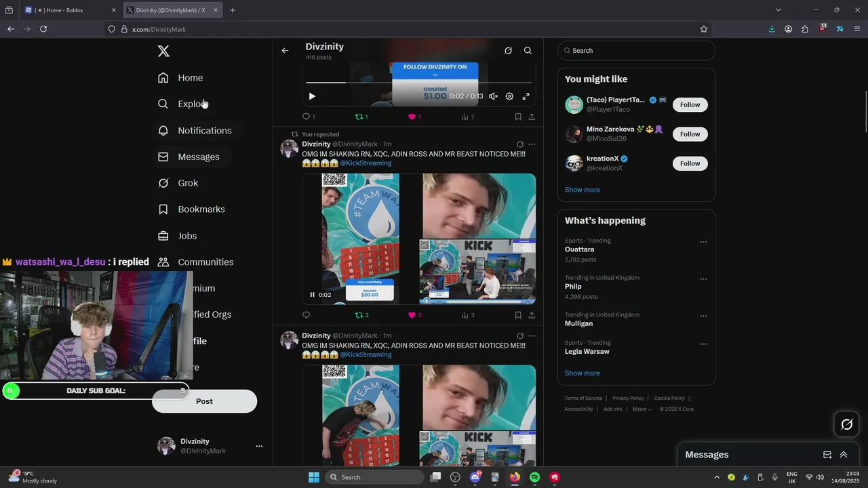The image size is (868, 488).
Task: Open @KickStreaming mention in bottom post
Action: pos(366,354)
